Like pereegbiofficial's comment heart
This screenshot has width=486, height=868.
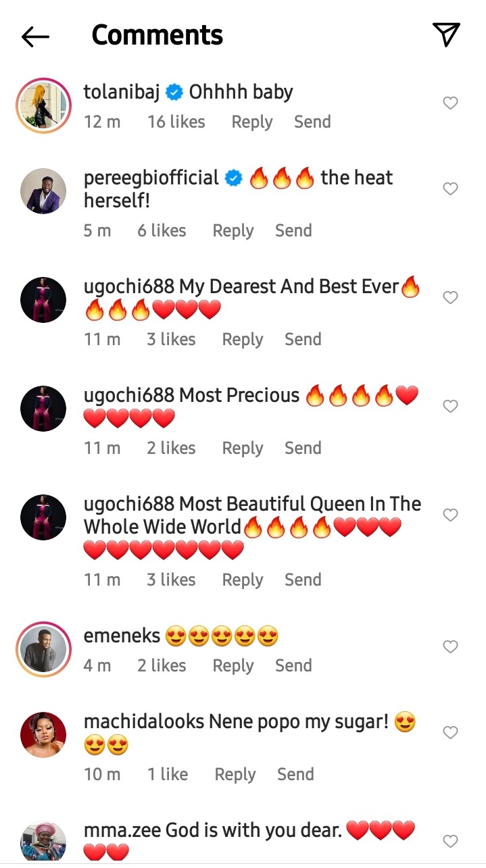(x=450, y=189)
